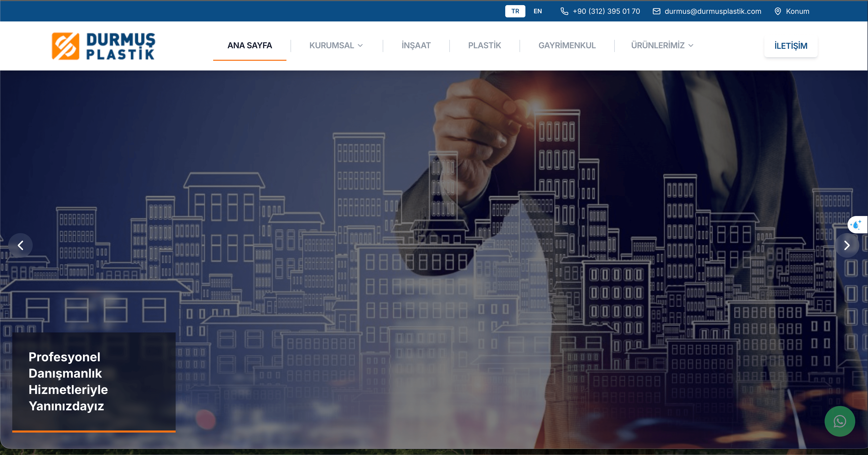
Task: Click the Durmuş Plastik logo
Action: coord(103,46)
